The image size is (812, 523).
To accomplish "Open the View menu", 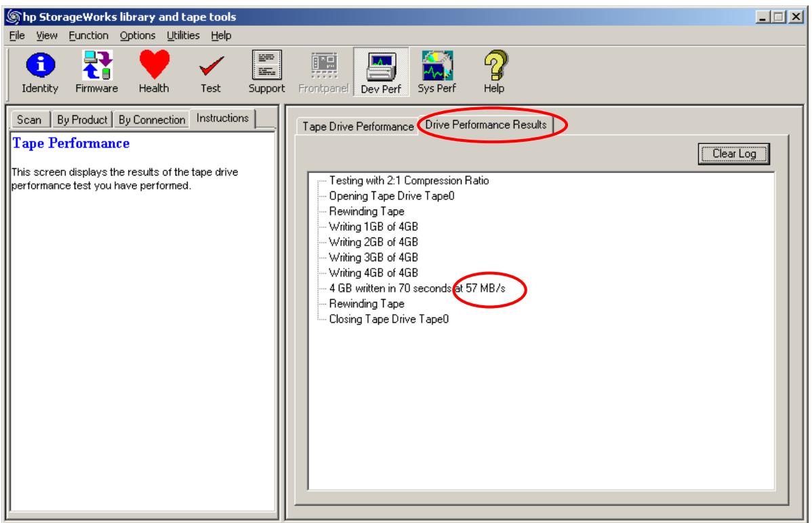I will point(47,36).
